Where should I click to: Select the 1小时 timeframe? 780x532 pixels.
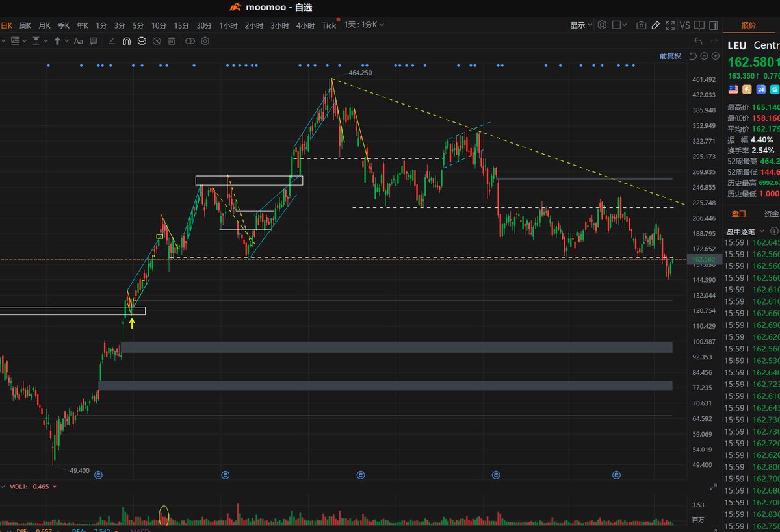(228, 25)
